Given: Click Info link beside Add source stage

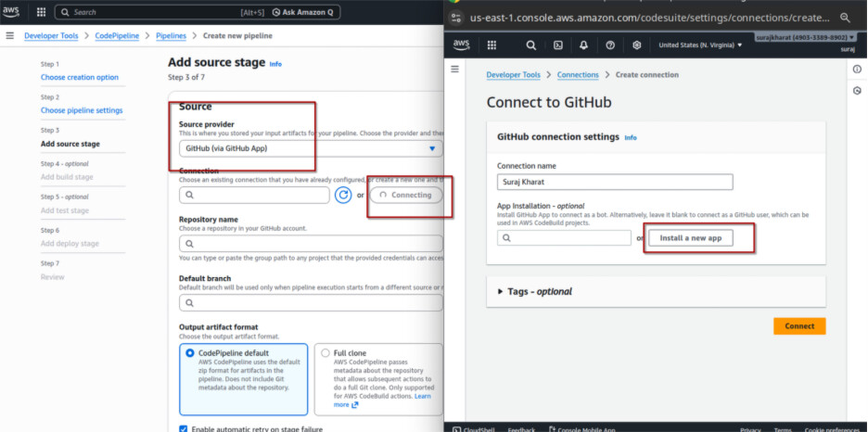Looking at the screenshot, I should click(x=275, y=64).
